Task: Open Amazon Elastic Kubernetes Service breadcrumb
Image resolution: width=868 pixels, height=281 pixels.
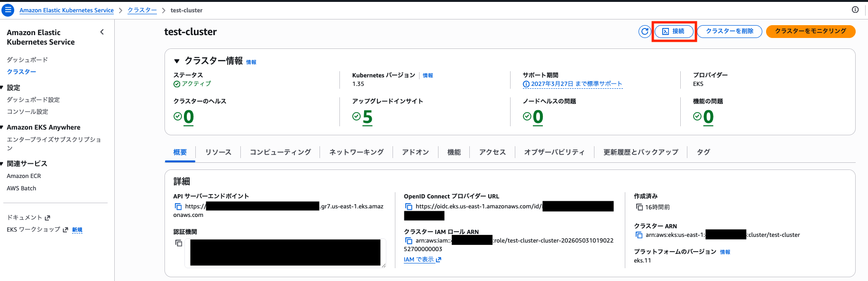Action: click(x=66, y=10)
